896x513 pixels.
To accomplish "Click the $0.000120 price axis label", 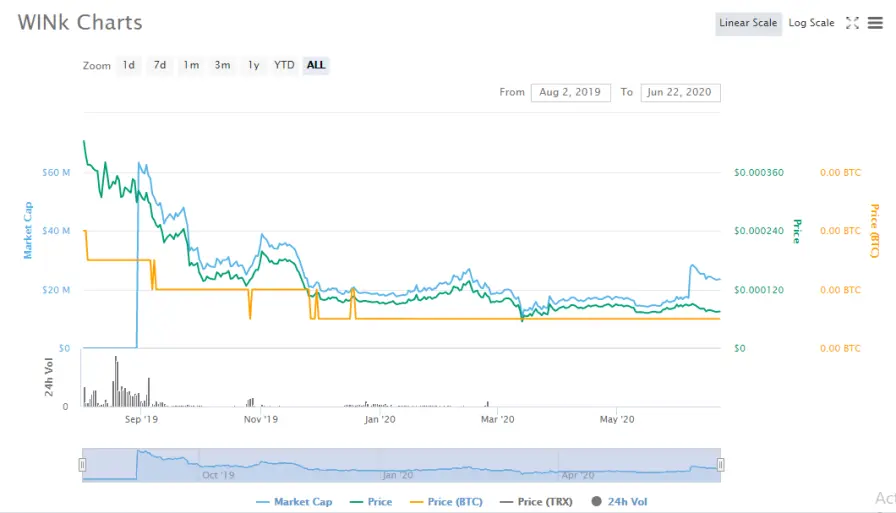I will pos(759,290).
